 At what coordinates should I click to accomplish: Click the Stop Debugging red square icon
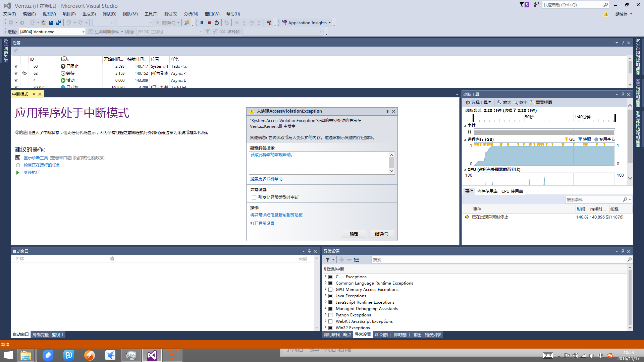coord(209,23)
